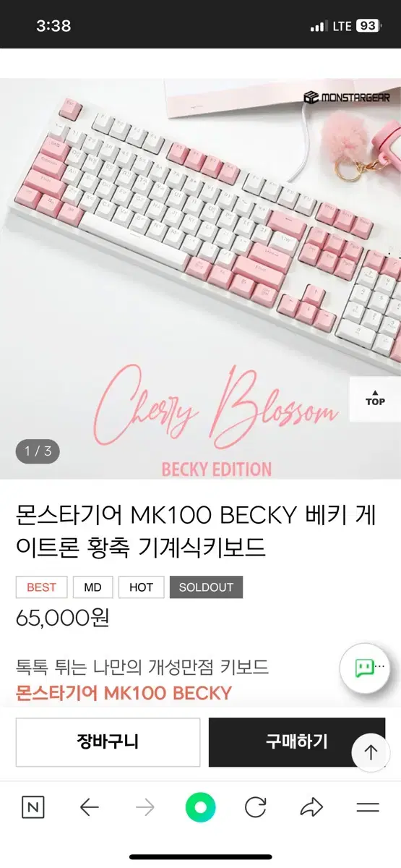Open the browser hamburger menu

368,807
